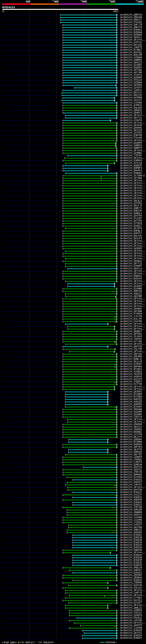Click the UniRef100_A7PX10 label
This screenshot has width=146, height=644.
[x=131, y=42]
